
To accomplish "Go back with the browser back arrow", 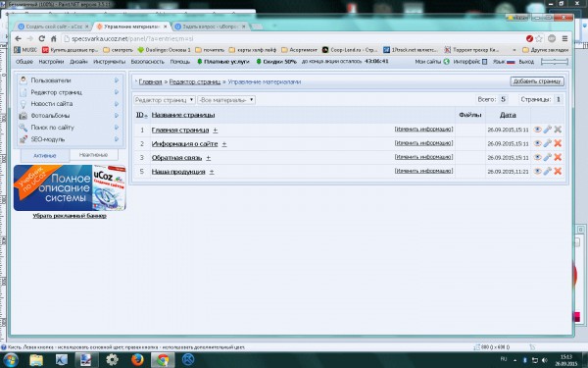I will tap(18, 38).
